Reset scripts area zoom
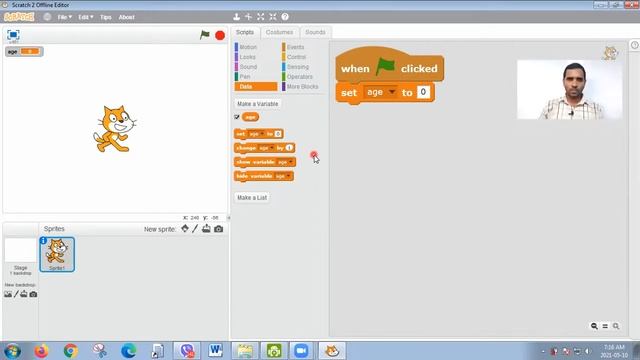 point(605,326)
